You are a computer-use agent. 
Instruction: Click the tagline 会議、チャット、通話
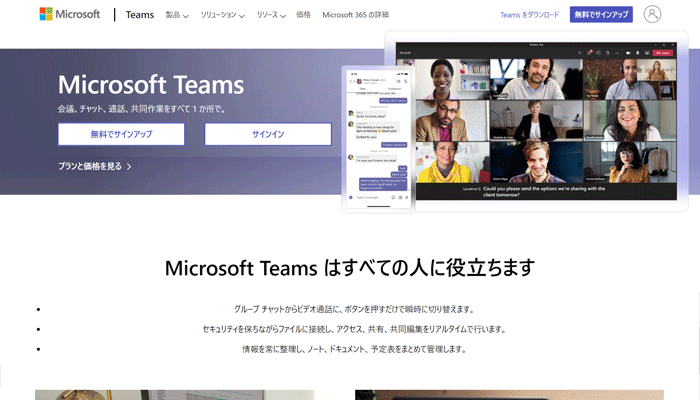pyautogui.click(x=142, y=108)
